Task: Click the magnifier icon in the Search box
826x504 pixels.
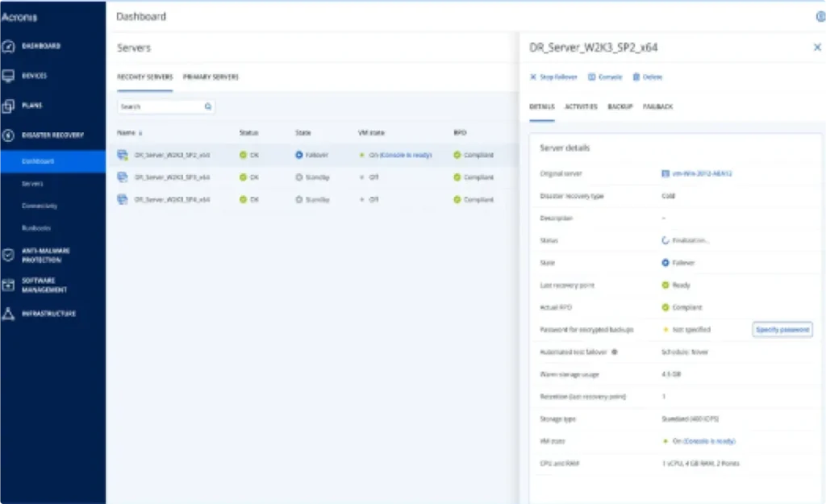Action: [208, 106]
